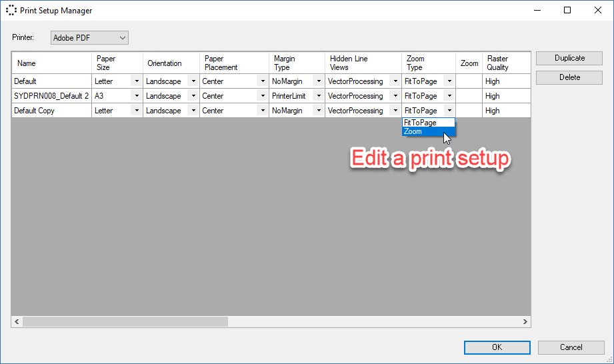Click the Zoom Type column header
Image resolution: width=614 pixels, height=364 pixels.
[x=429, y=63]
